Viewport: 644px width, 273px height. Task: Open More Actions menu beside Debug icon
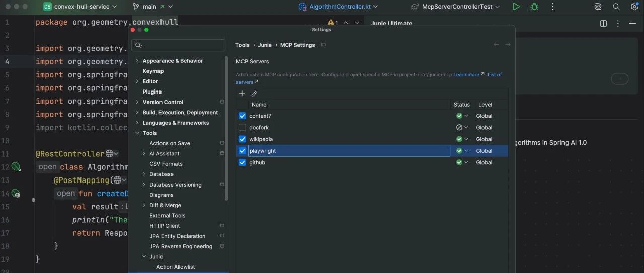[553, 7]
